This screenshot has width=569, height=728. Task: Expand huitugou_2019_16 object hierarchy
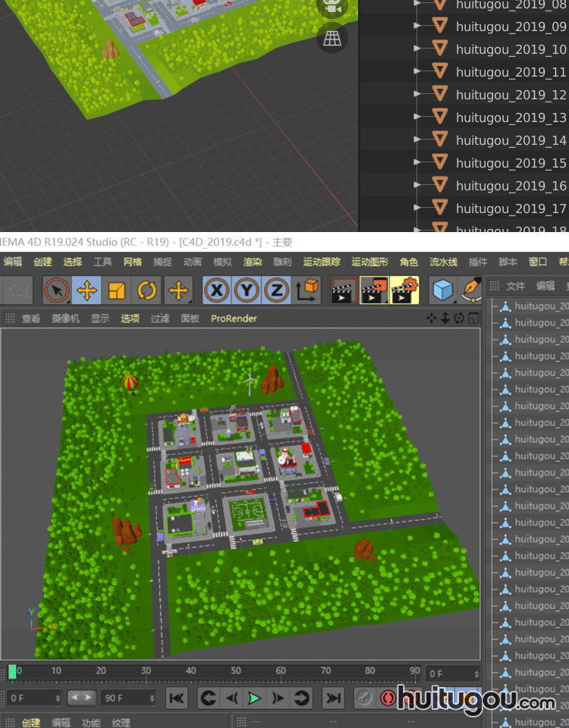click(x=417, y=185)
